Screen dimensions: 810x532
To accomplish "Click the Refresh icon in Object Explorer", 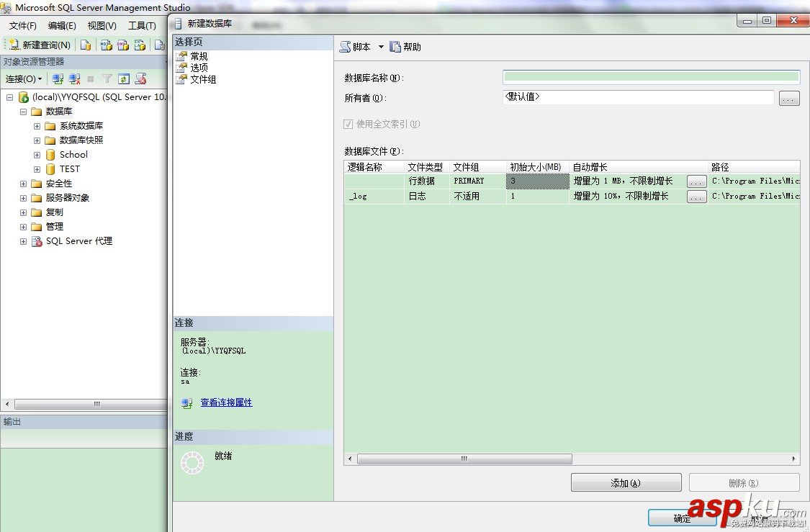I will (123, 79).
